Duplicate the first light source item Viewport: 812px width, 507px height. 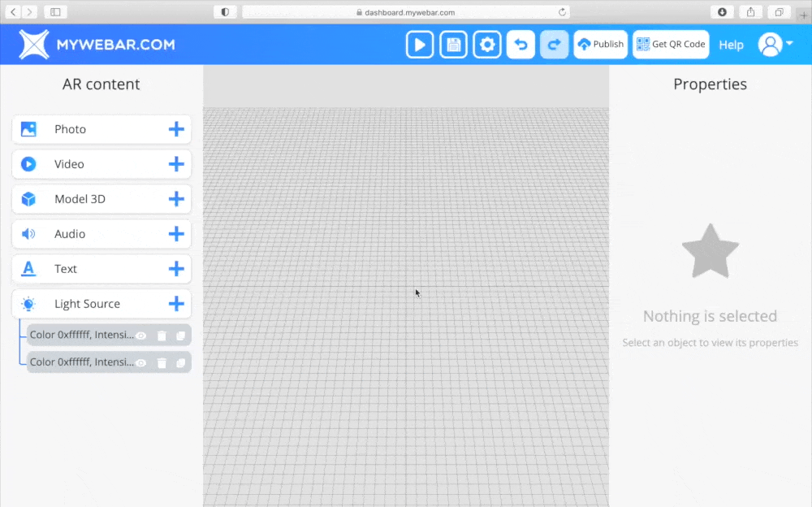coord(181,336)
